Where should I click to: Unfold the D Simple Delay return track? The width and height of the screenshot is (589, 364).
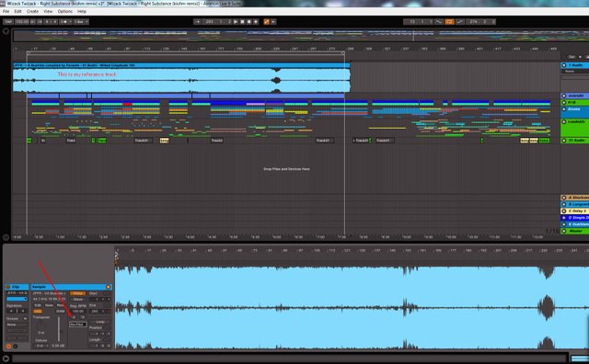[x=564, y=218]
